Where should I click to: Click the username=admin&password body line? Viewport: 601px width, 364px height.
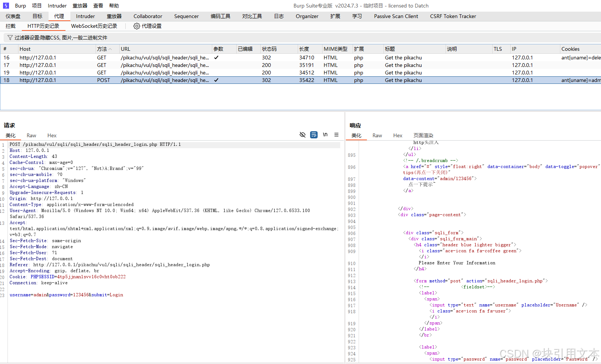click(x=66, y=295)
